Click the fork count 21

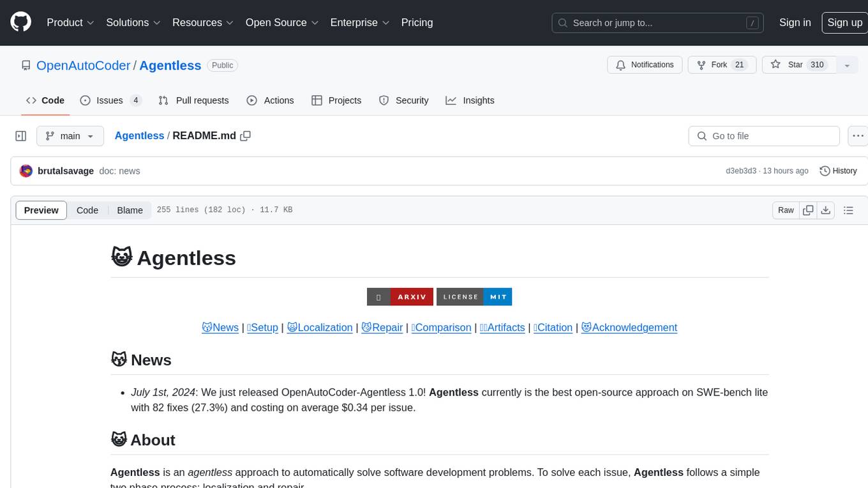point(740,65)
